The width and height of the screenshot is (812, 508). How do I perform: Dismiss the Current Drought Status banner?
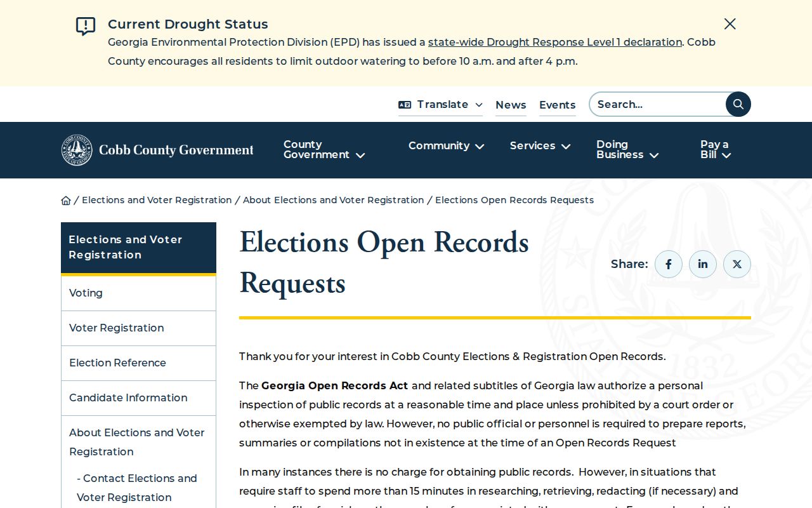point(730,24)
